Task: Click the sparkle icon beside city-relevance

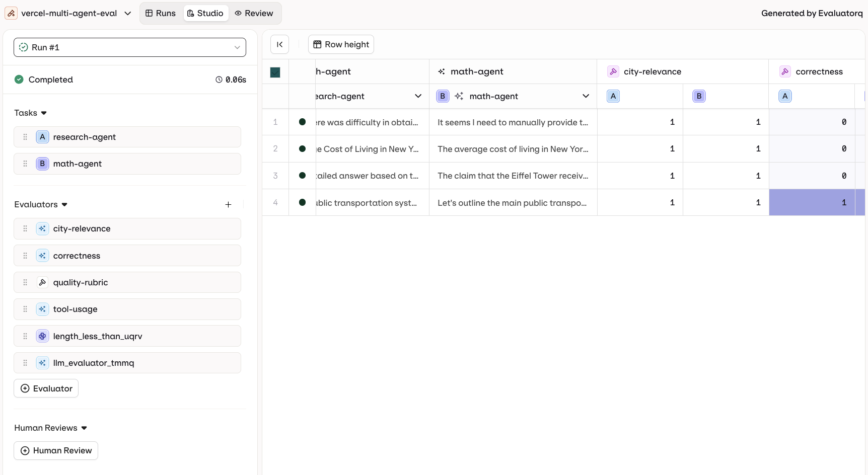Action: click(x=42, y=228)
